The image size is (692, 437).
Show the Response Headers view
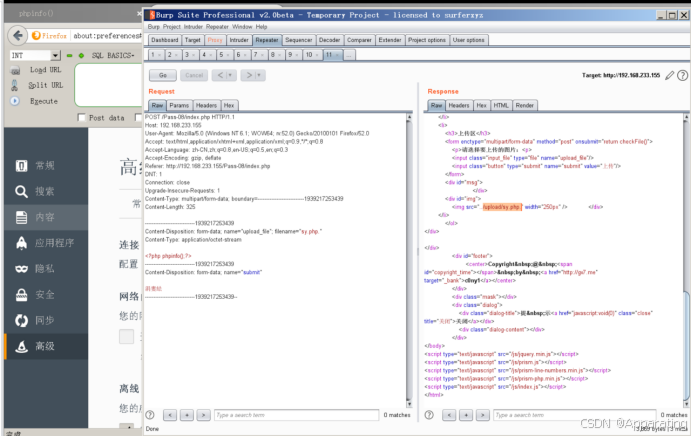(x=459, y=105)
